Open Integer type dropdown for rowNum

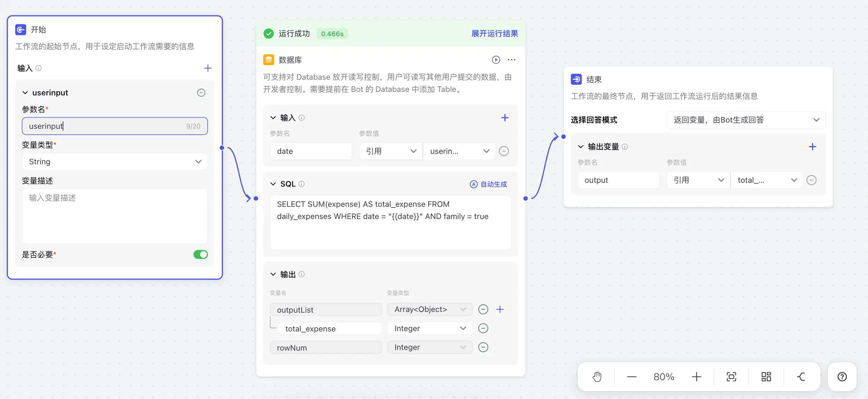430,347
